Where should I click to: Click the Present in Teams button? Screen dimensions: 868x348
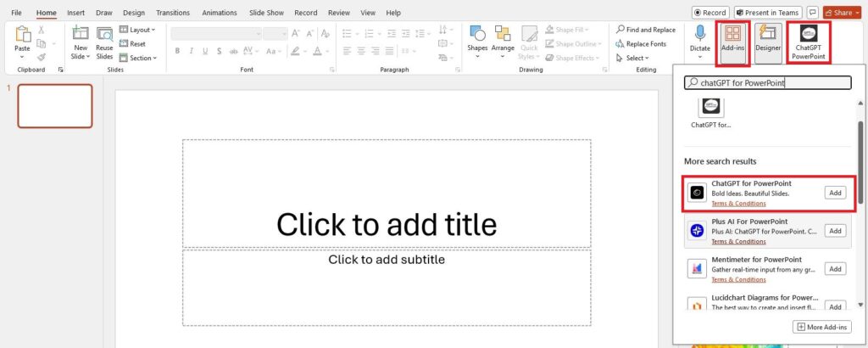tap(768, 12)
